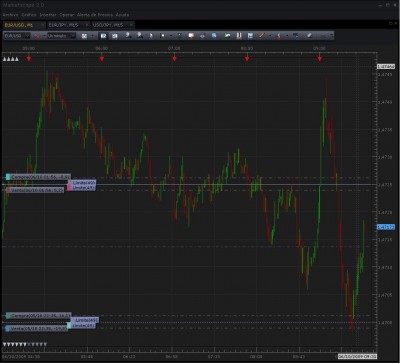Close the EUR/USD chart tab
The image size is (400, 364).
pyautogui.click(x=42, y=25)
